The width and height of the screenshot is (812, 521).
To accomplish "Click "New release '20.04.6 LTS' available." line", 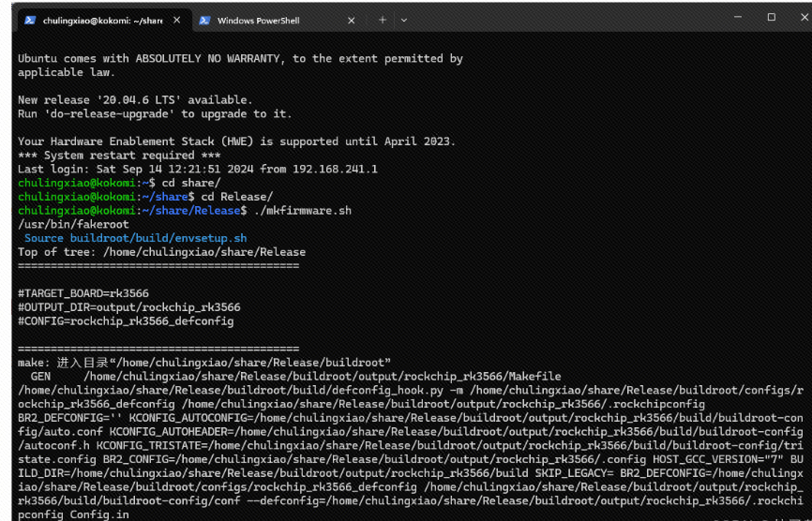I will pyautogui.click(x=135, y=100).
